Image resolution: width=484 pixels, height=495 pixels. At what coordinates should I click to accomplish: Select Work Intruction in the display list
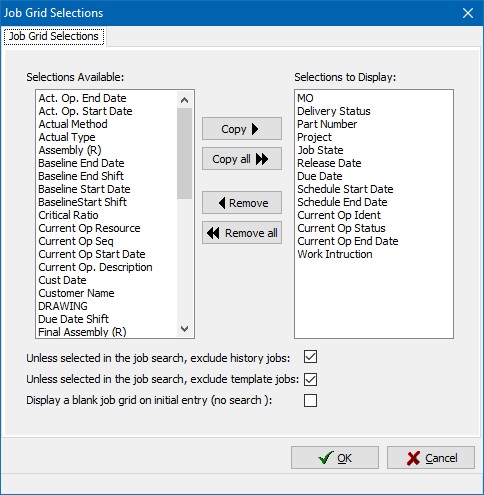tap(335, 254)
